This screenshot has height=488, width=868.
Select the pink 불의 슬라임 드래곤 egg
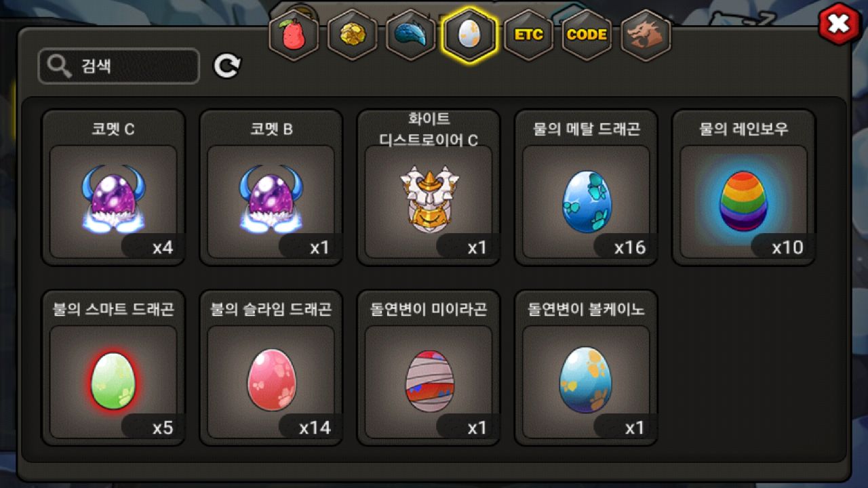[271, 368]
